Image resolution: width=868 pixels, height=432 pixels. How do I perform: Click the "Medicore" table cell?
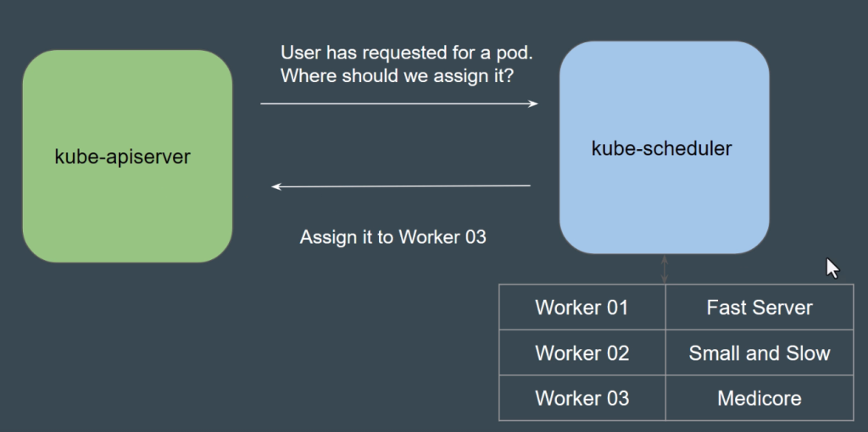[759, 398]
